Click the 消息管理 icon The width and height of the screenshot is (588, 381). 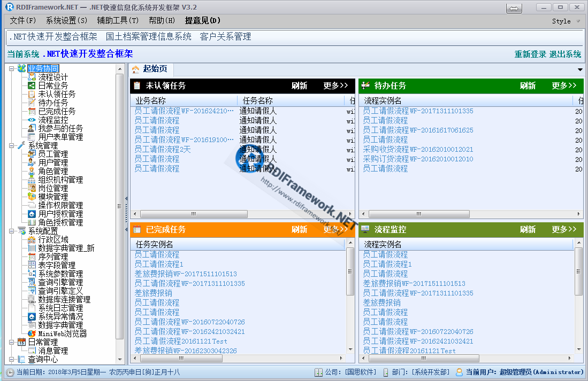coord(32,351)
